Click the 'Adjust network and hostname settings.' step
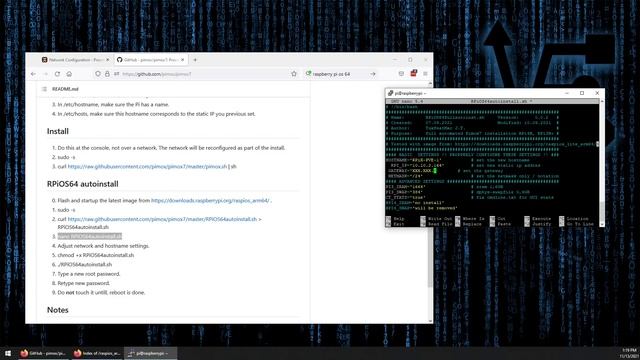The image size is (640, 360). (x=103, y=246)
